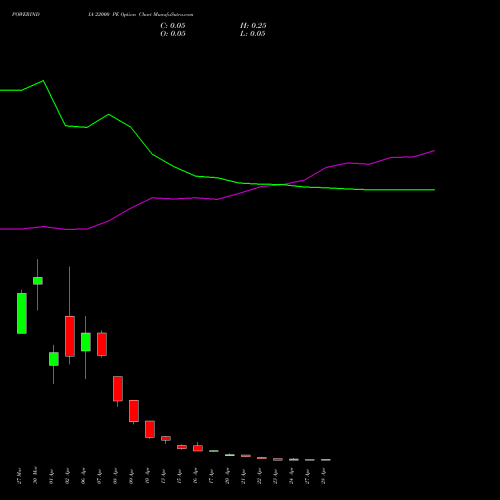The image size is (500, 500).
Task: Select the 20 Apr date label
Action: (x=227, y=476)
